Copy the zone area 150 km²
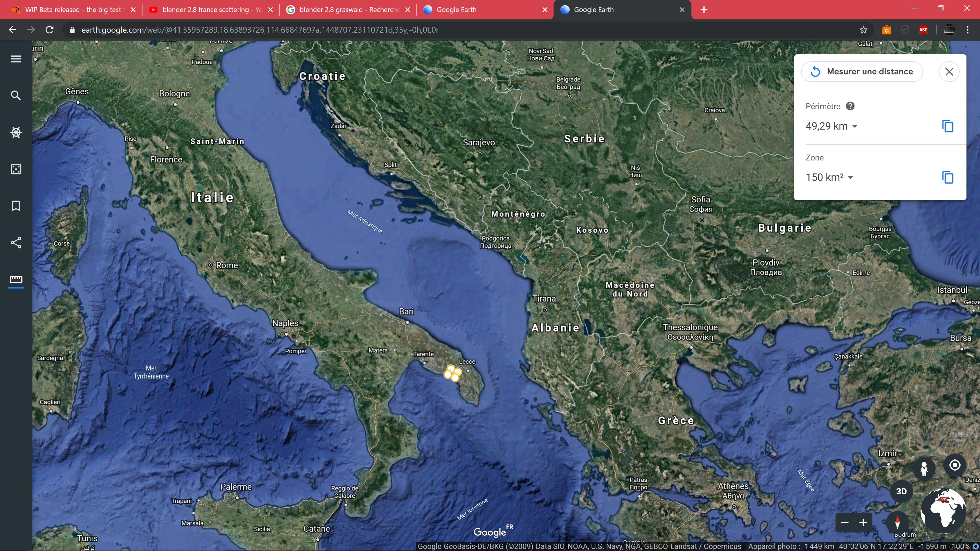 pyautogui.click(x=948, y=177)
